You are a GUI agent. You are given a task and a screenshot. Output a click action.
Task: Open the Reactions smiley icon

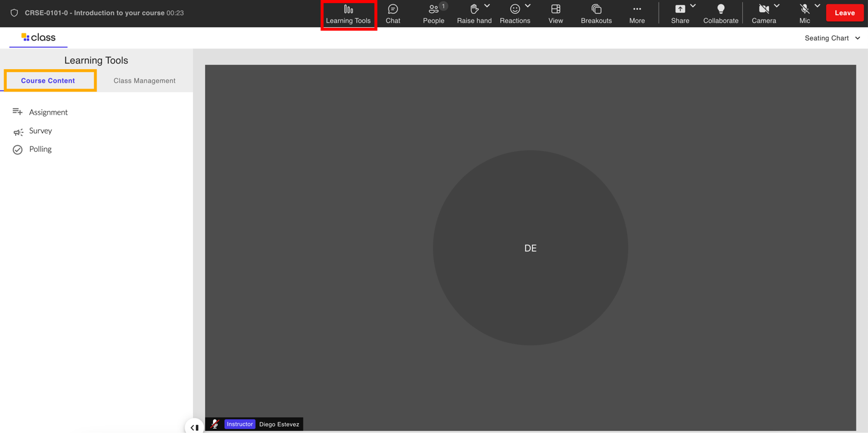click(x=515, y=9)
